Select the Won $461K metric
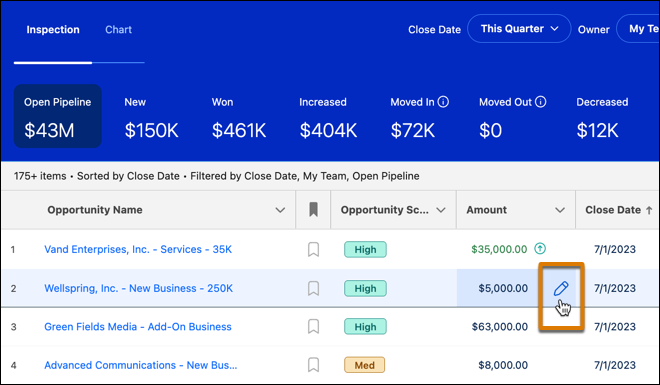The height and width of the screenshot is (385, 660). (239, 119)
